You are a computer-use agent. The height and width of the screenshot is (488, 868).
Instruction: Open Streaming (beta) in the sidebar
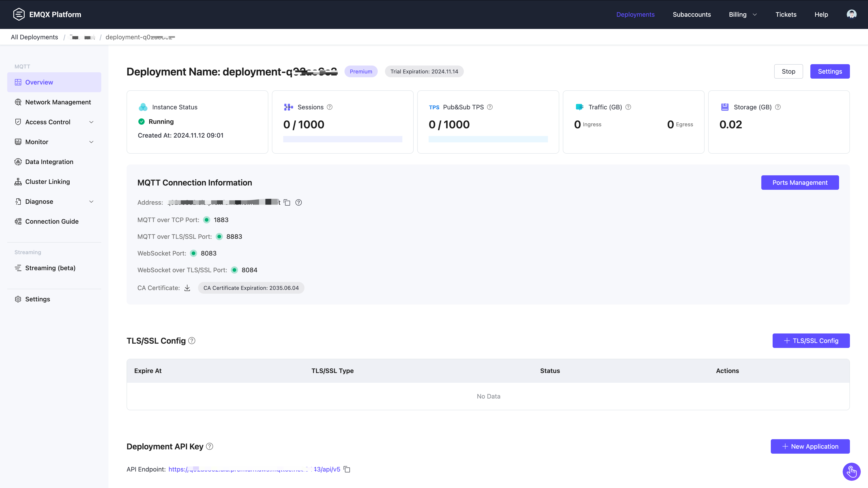[54, 268]
